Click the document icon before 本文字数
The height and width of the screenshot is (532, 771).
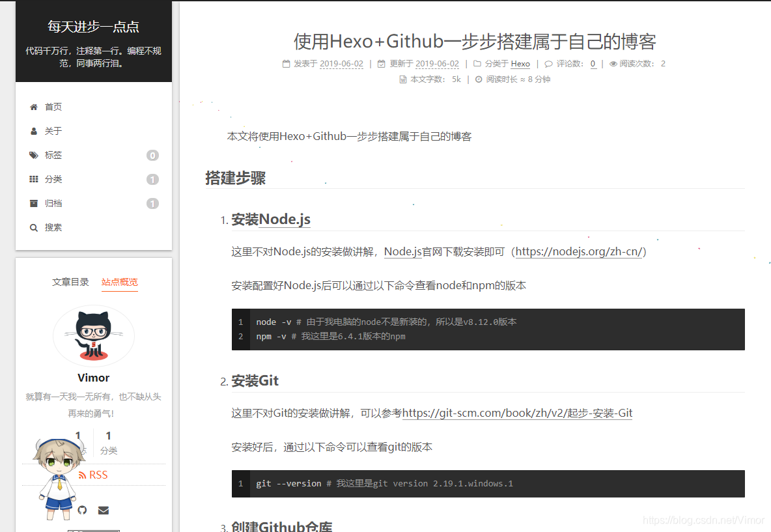coord(402,79)
